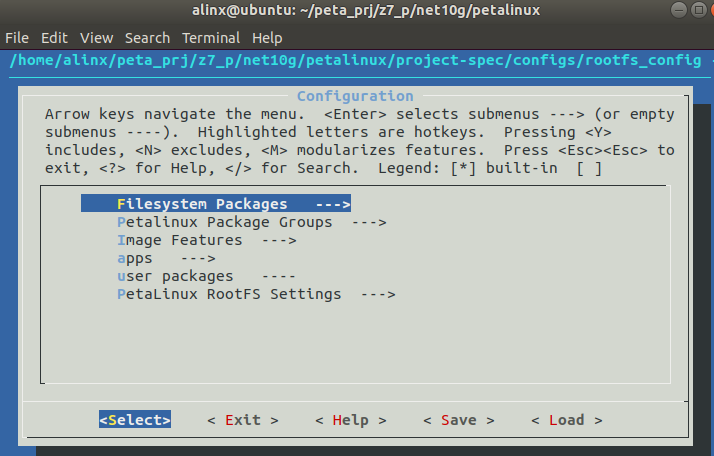This screenshot has width=714, height=456.
Task: Expand Image Features submenu
Action: point(207,240)
